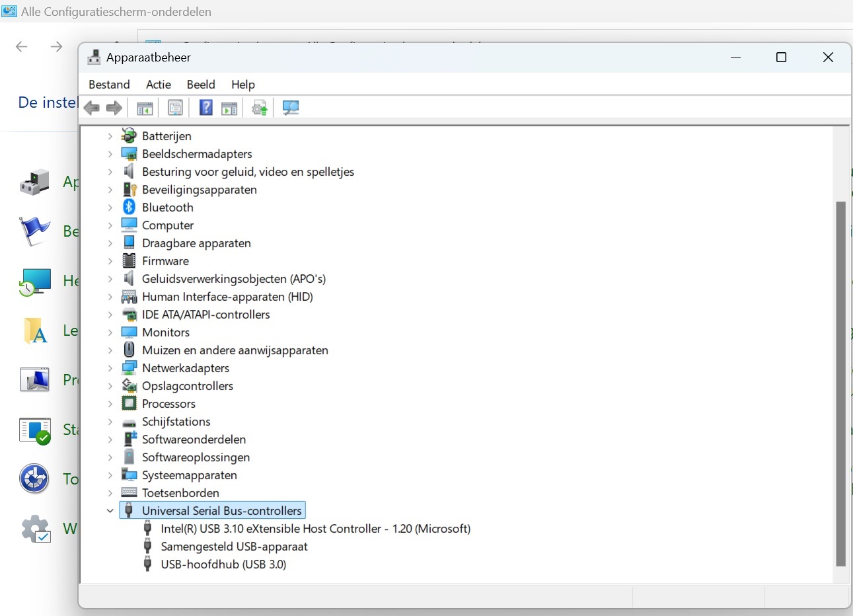The height and width of the screenshot is (616, 853).
Task: Click the font folder icon in Configuratiescherm
Action: point(34,330)
